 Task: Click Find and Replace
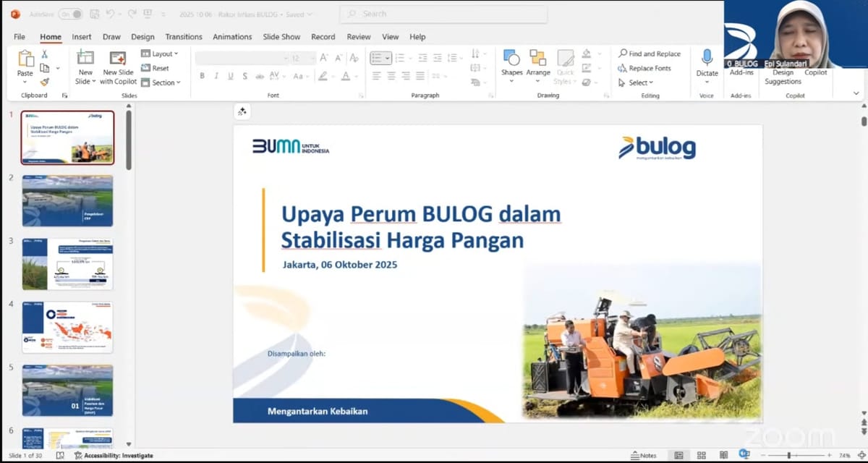click(650, 54)
